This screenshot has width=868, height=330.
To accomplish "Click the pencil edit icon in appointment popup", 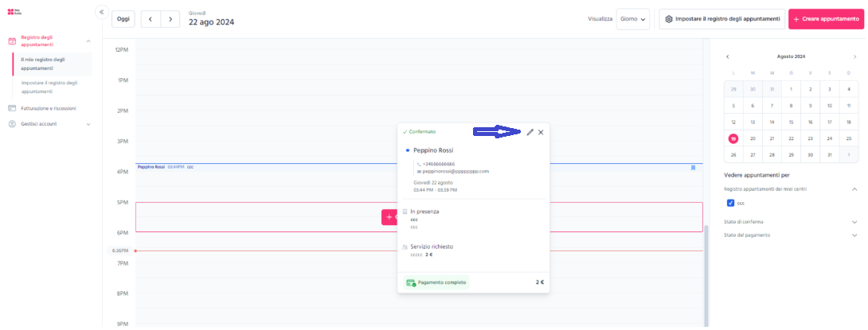I will point(530,132).
